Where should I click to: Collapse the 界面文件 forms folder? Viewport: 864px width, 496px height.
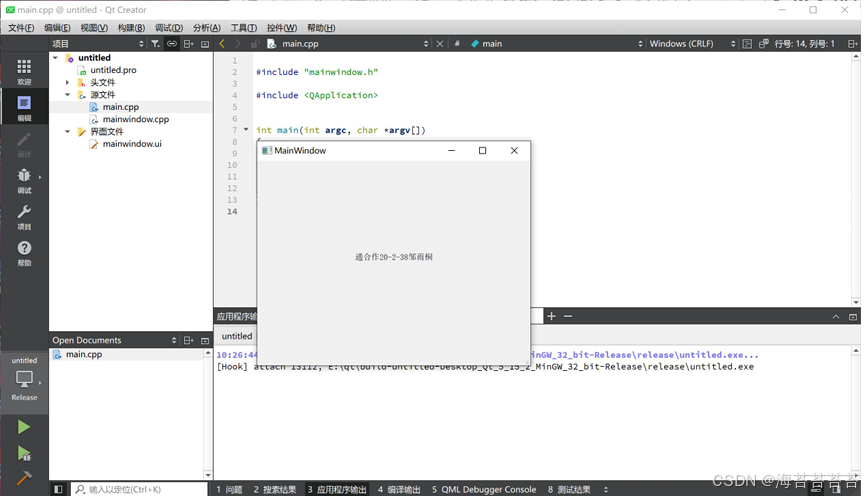(67, 131)
